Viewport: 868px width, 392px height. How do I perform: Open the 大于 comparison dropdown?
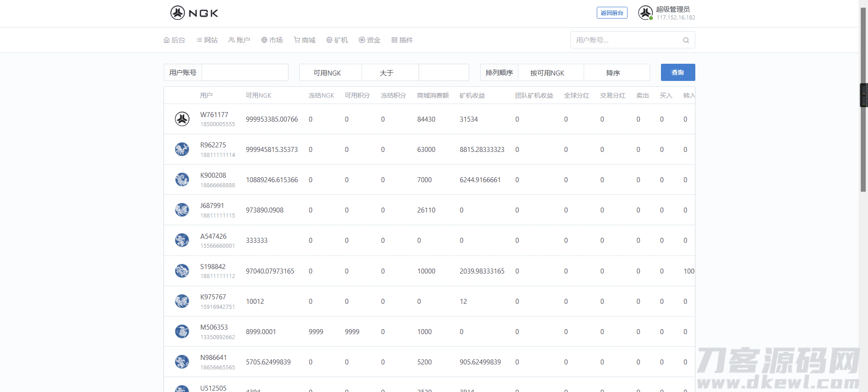point(390,73)
